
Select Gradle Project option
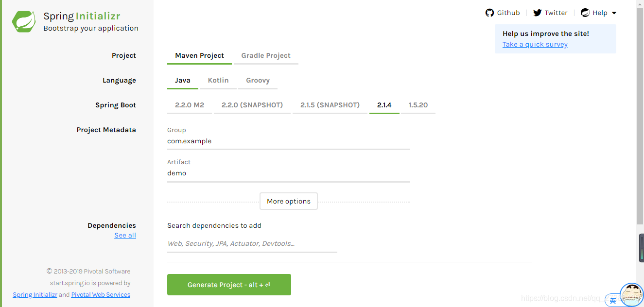pos(266,55)
